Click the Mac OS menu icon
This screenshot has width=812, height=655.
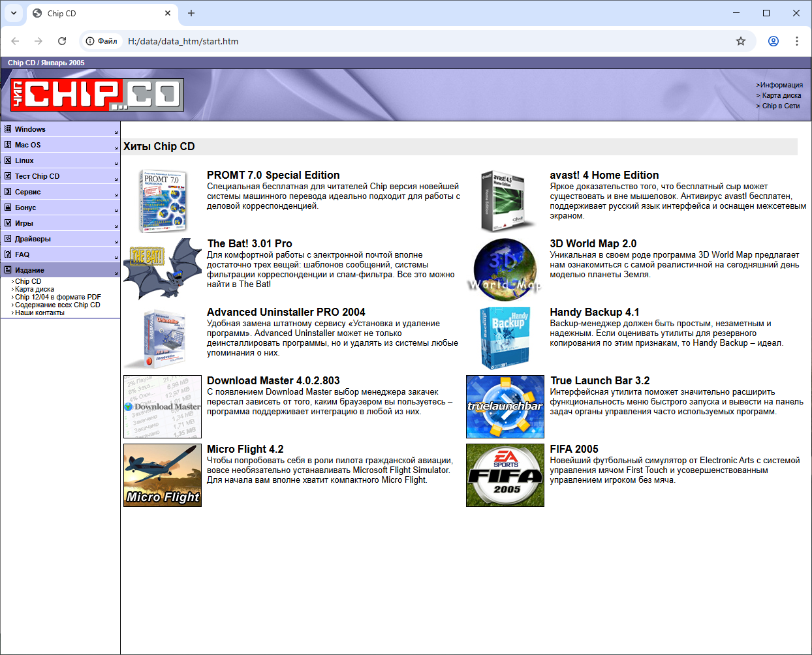pyautogui.click(x=8, y=145)
